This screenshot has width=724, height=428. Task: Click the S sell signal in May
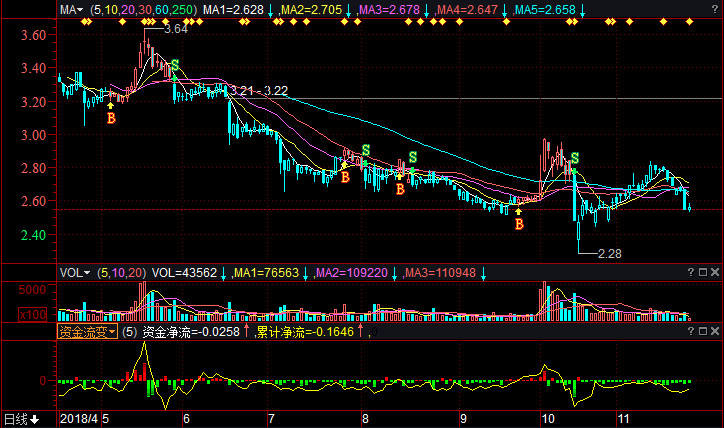175,65
